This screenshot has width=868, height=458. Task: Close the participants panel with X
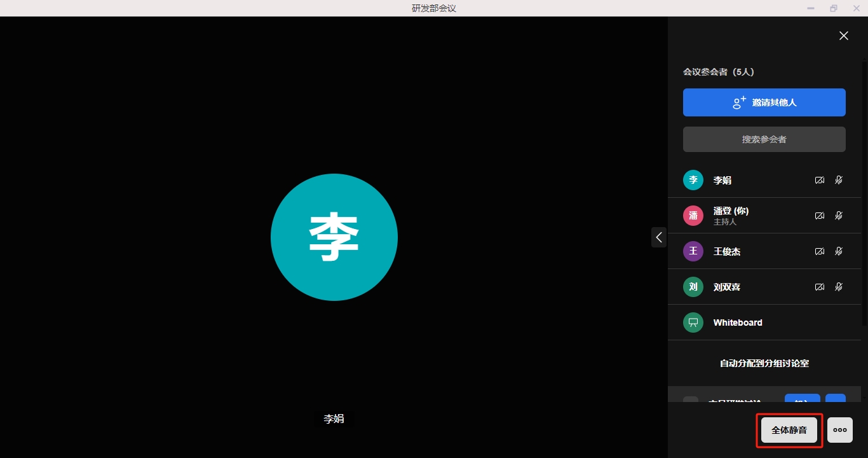tap(844, 36)
